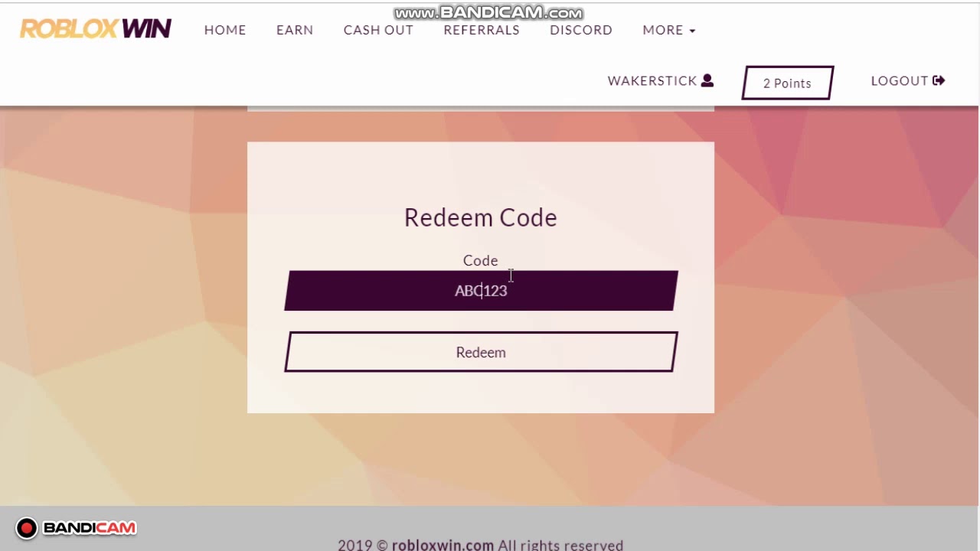Open the CASH OUT page
The height and width of the screenshot is (551, 980).
378,30
